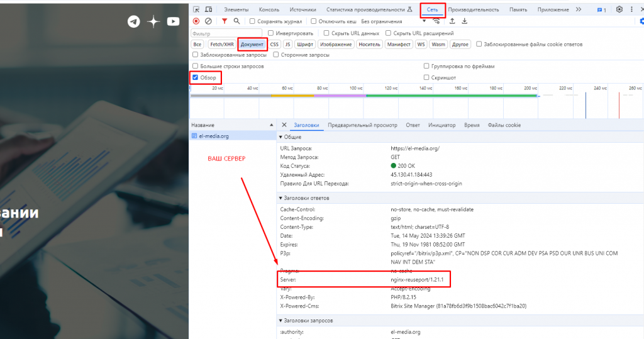Filter requests by CSS
Image resolution: width=644 pixels, height=339 pixels.
click(x=274, y=45)
